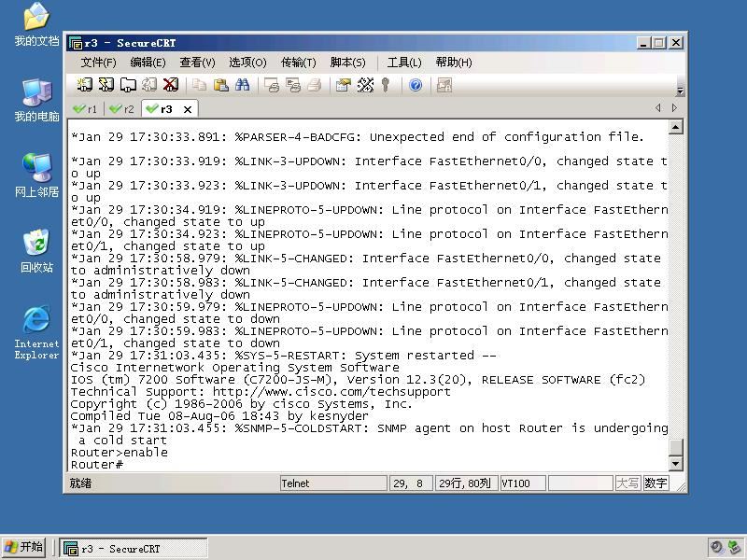The height and width of the screenshot is (560, 747).
Task: Click r3 - SecureCRT taskbar button
Action: click(x=134, y=548)
